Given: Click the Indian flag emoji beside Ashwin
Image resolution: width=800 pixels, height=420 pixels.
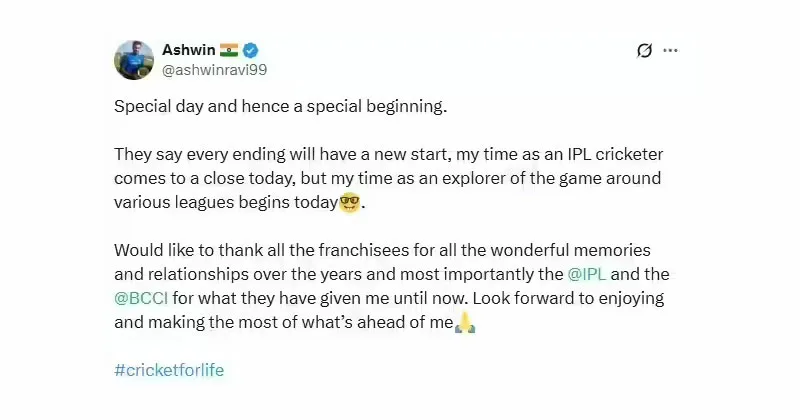Looking at the screenshot, I should point(229,50).
